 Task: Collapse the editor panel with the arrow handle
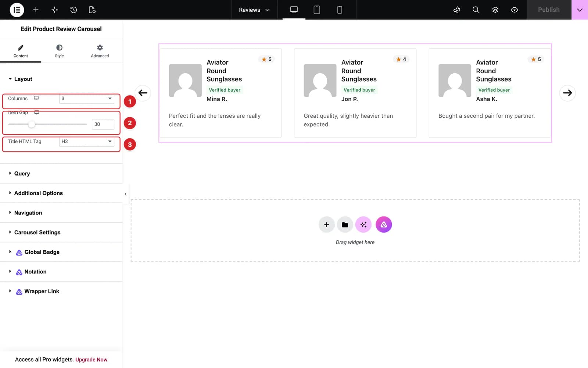126,194
